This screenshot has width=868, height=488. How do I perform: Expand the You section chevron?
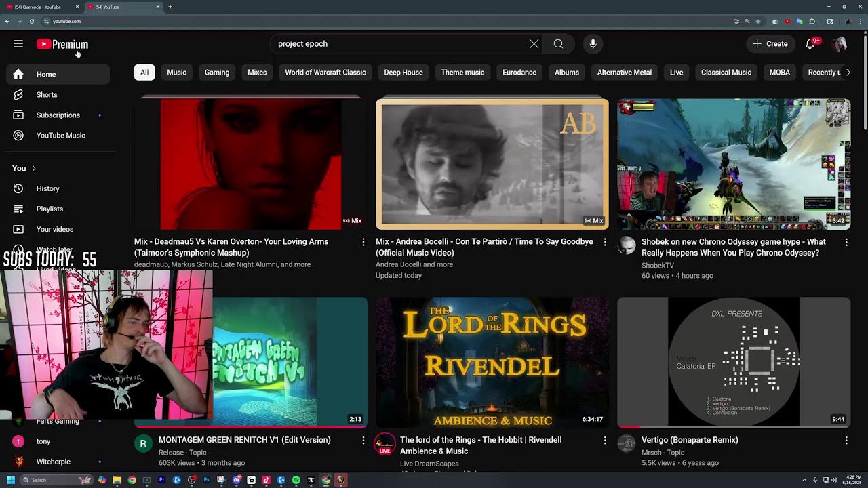coord(34,168)
